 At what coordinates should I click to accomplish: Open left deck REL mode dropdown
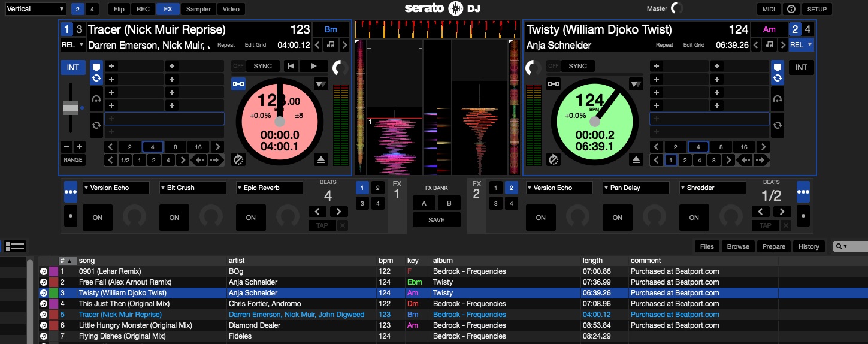[72, 45]
